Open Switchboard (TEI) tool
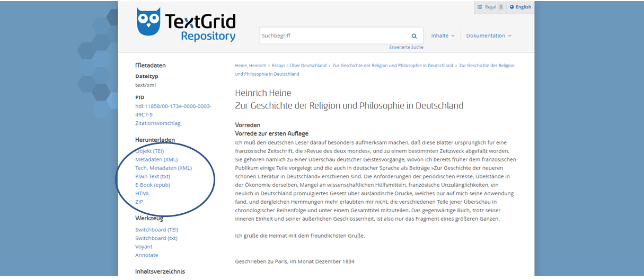Screen dimensions: 644x280 (x=156, y=230)
